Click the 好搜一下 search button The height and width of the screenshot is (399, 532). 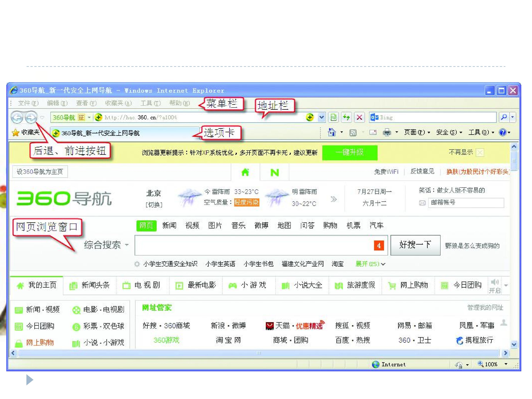click(415, 245)
